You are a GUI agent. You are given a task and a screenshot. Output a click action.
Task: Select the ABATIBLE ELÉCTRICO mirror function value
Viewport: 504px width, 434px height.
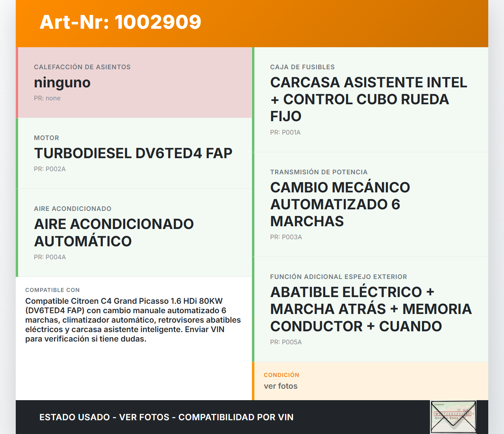click(x=371, y=309)
